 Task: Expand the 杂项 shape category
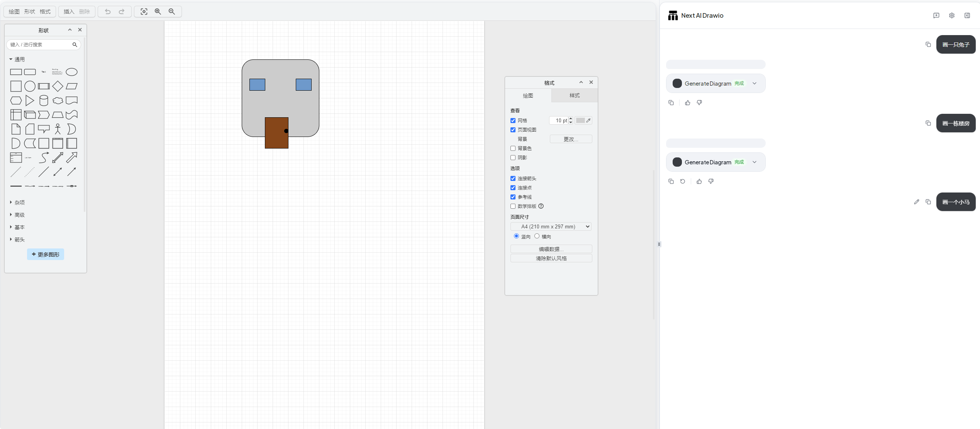point(19,203)
